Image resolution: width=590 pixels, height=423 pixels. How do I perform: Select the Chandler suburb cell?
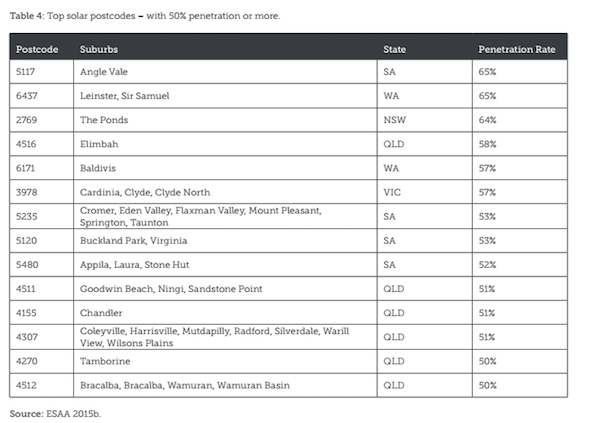pos(225,313)
